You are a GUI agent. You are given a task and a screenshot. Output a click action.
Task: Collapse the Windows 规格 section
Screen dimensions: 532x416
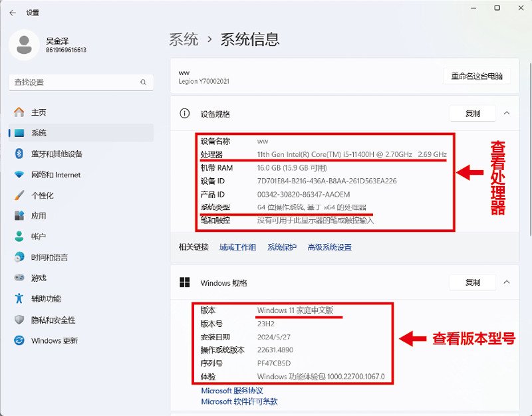pyautogui.click(x=508, y=282)
